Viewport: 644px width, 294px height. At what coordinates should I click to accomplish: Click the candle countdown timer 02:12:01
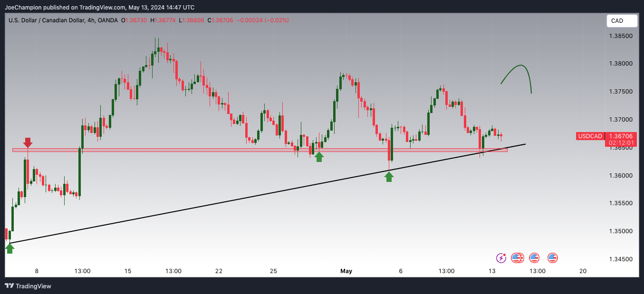pyautogui.click(x=621, y=143)
